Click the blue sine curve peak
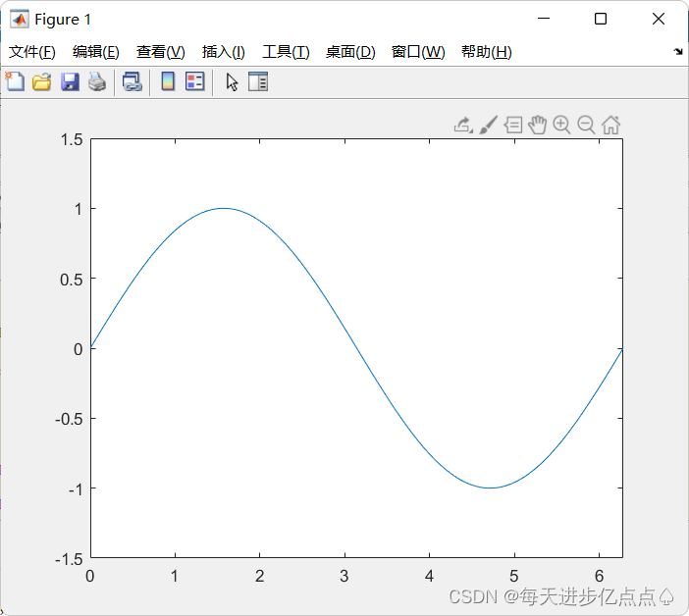The width and height of the screenshot is (689, 616). coord(224,208)
